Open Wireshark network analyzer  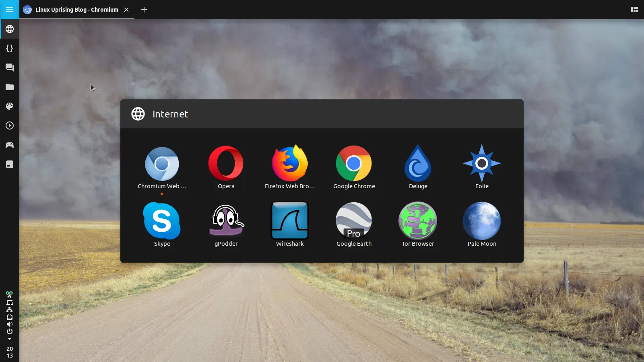(290, 221)
